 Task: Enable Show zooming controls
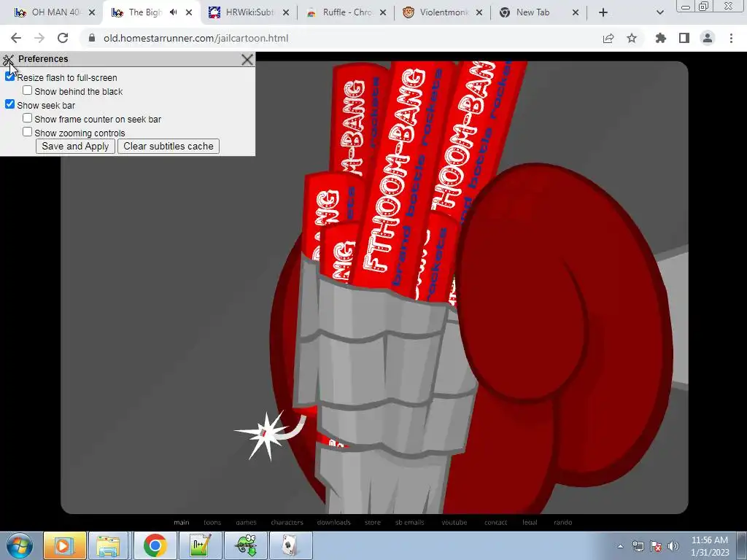click(27, 132)
